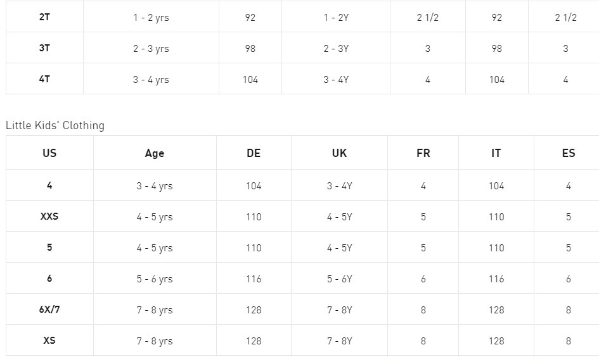Select the '2 - 3Y' UK cell
The height and width of the screenshot is (364, 599).
tap(336, 49)
